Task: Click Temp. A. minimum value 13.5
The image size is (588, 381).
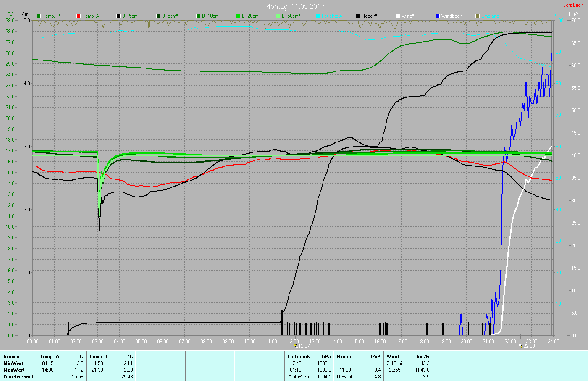Action: click(79, 363)
